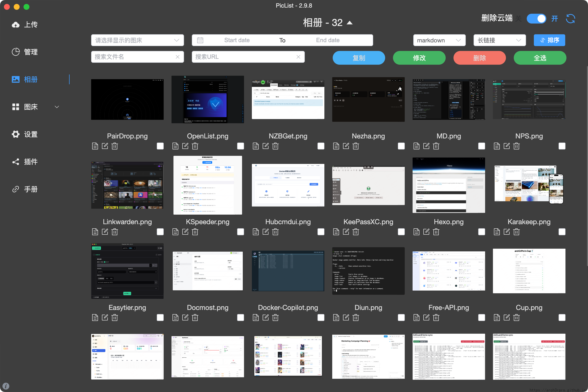Click copy-link icon under Cup.png
This screenshot has width=588, height=392.
[x=497, y=318]
